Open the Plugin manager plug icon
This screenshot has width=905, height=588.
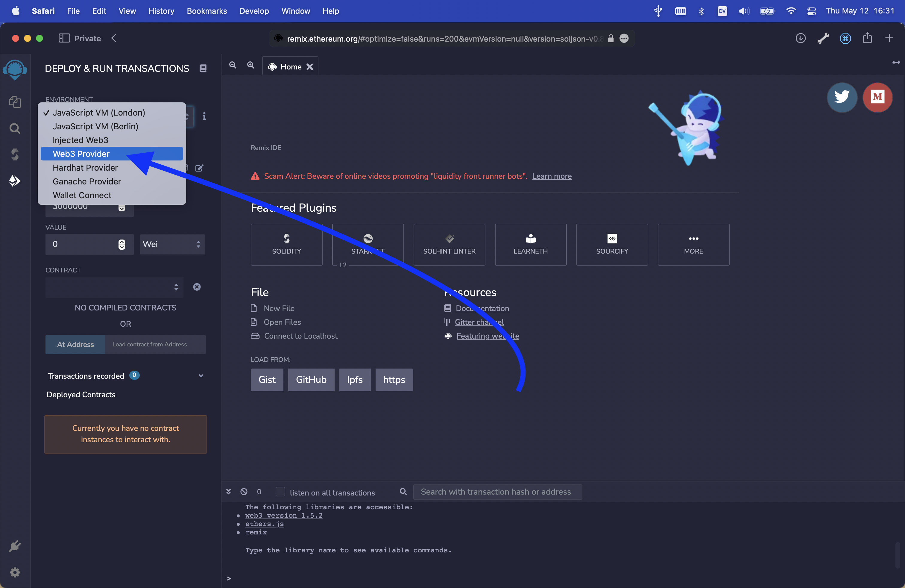(x=15, y=546)
